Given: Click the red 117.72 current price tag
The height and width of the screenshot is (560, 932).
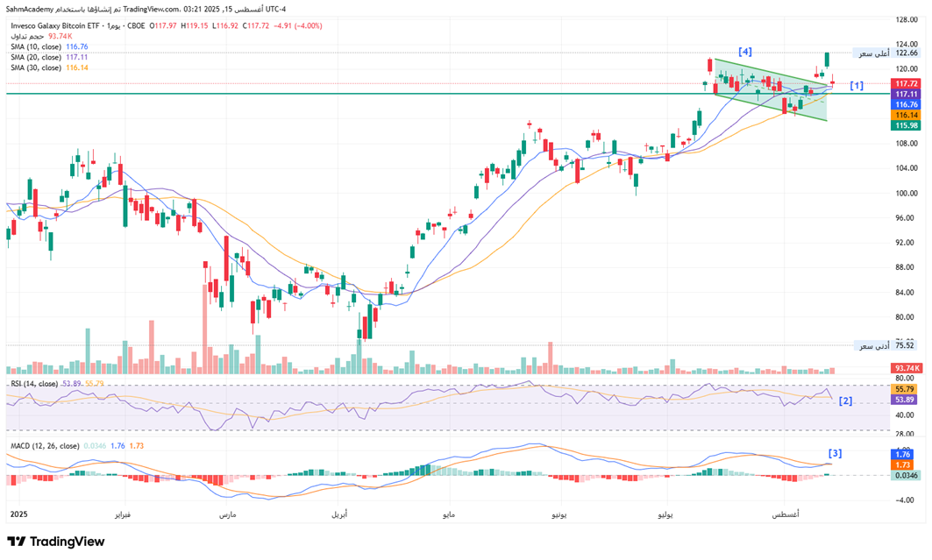Looking at the screenshot, I should point(906,83).
